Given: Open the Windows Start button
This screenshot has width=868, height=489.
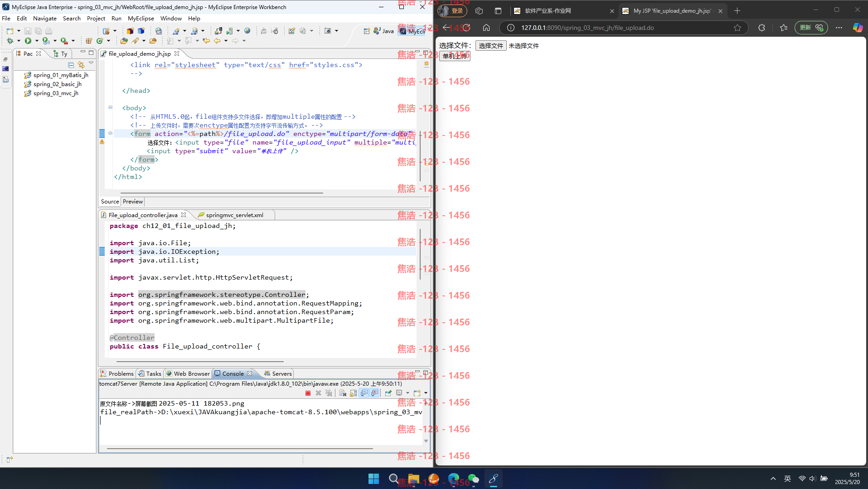Looking at the screenshot, I should tap(373, 479).
